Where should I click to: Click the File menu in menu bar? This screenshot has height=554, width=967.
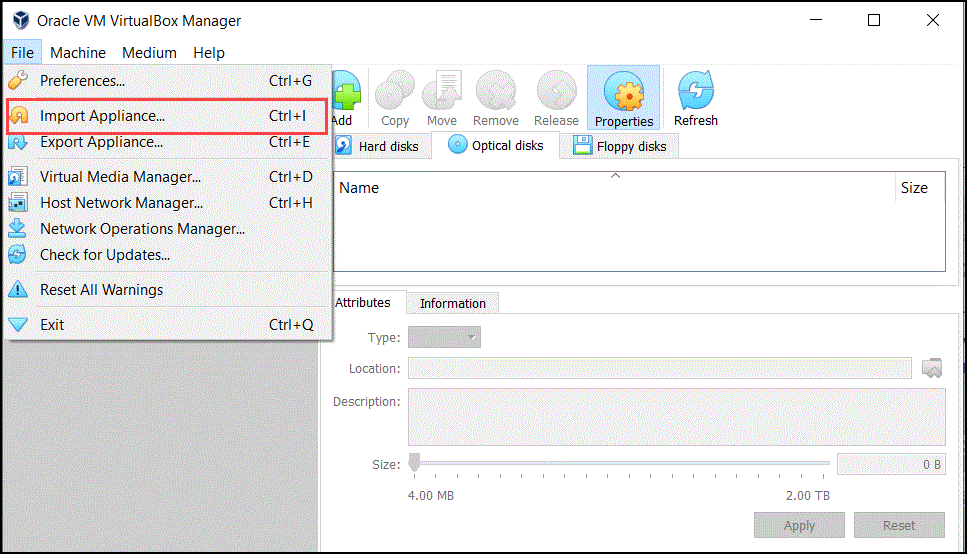point(22,52)
